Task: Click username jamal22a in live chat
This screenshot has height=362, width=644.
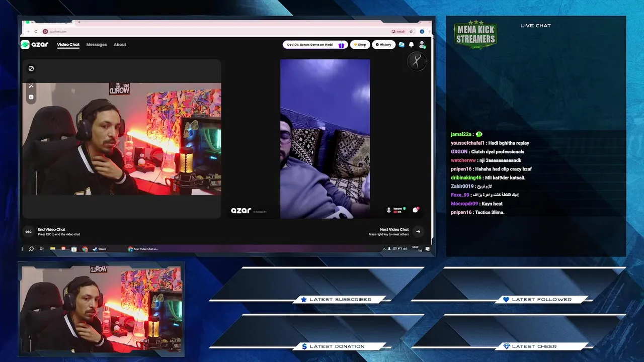Action: point(461,134)
